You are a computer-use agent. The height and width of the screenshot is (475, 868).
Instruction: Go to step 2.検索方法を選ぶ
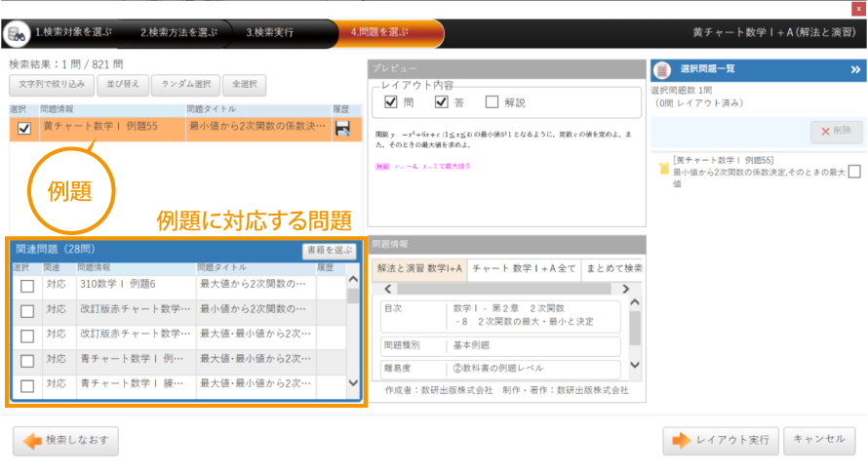[x=178, y=32]
